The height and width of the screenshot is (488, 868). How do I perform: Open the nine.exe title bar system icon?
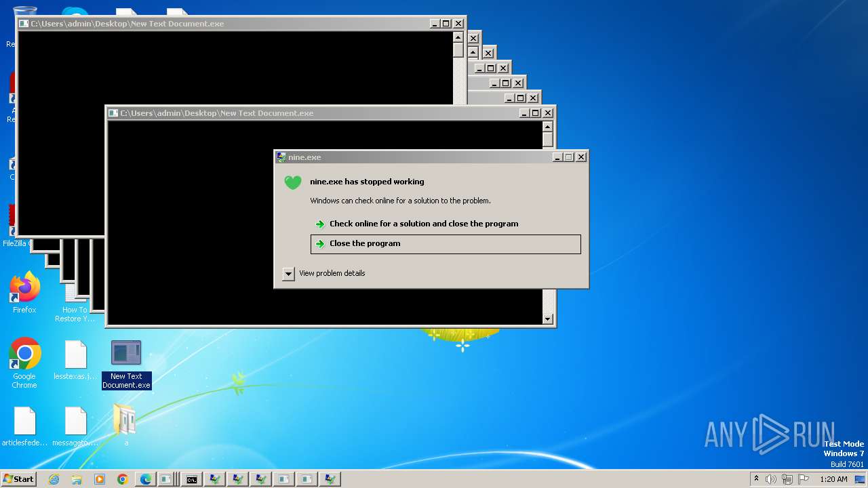pyautogui.click(x=281, y=157)
